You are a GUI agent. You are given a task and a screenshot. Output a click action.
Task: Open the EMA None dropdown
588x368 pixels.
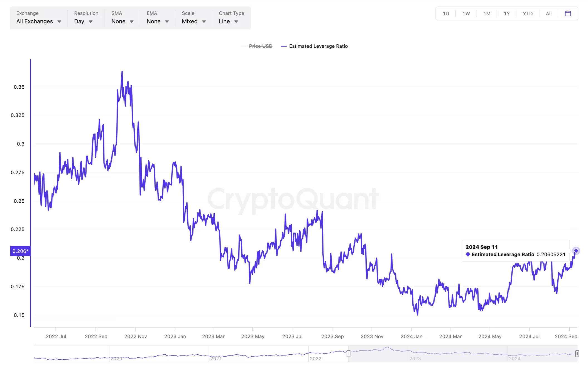[x=158, y=18]
